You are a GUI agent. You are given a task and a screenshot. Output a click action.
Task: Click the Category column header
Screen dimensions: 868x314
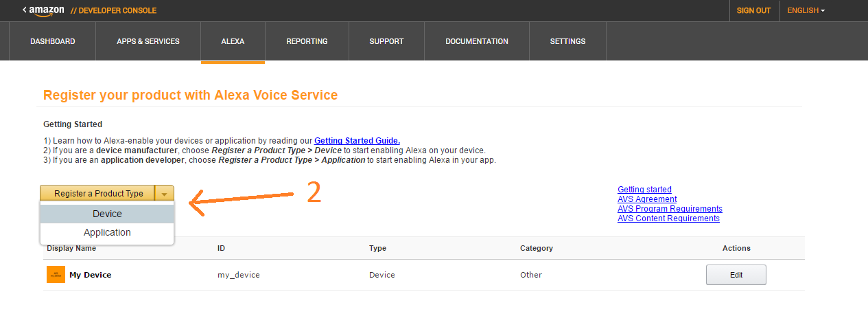click(537, 248)
